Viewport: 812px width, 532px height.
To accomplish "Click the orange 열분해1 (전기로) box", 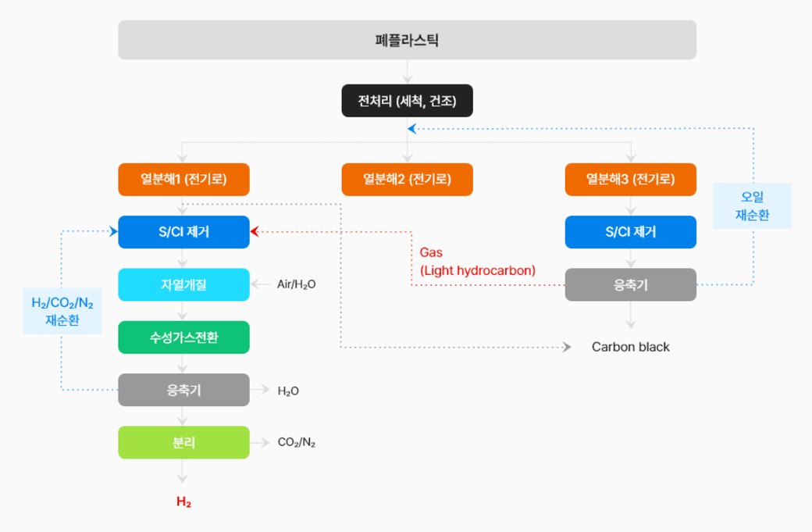I will [x=183, y=179].
